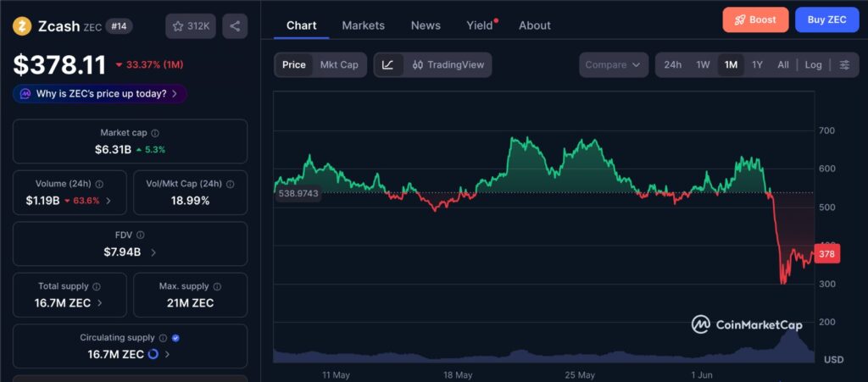Click the 18.99% Vol/Mkt Cap value

point(191,201)
